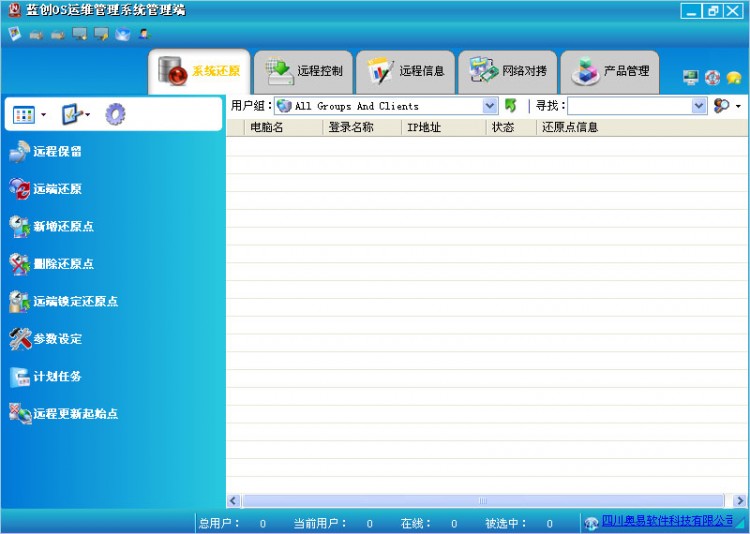This screenshot has width=750, height=534.
Task: Click the 远程保留 sidebar icon
Action: (x=20, y=152)
